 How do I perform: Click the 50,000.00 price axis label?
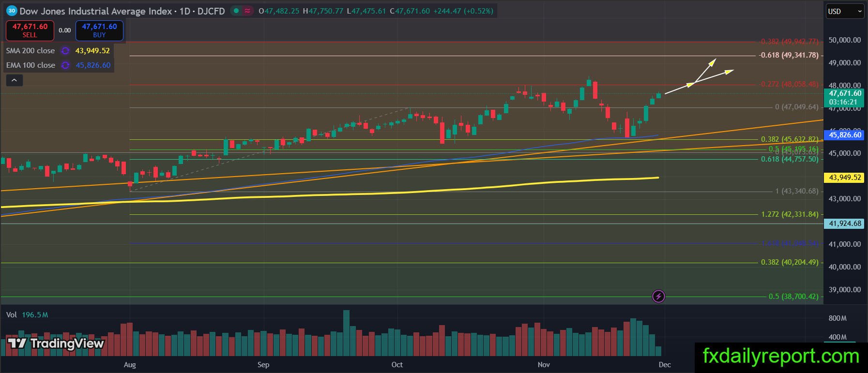(x=845, y=40)
